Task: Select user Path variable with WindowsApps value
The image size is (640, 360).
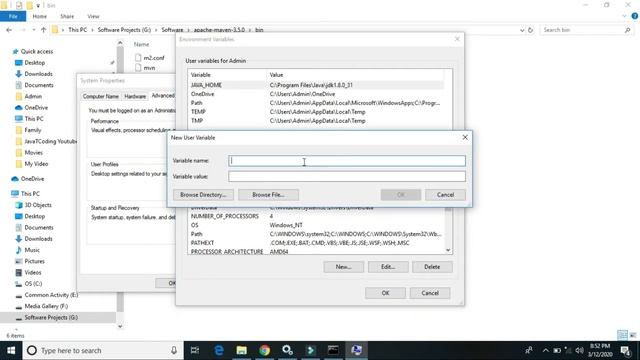Action: (316, 103)
